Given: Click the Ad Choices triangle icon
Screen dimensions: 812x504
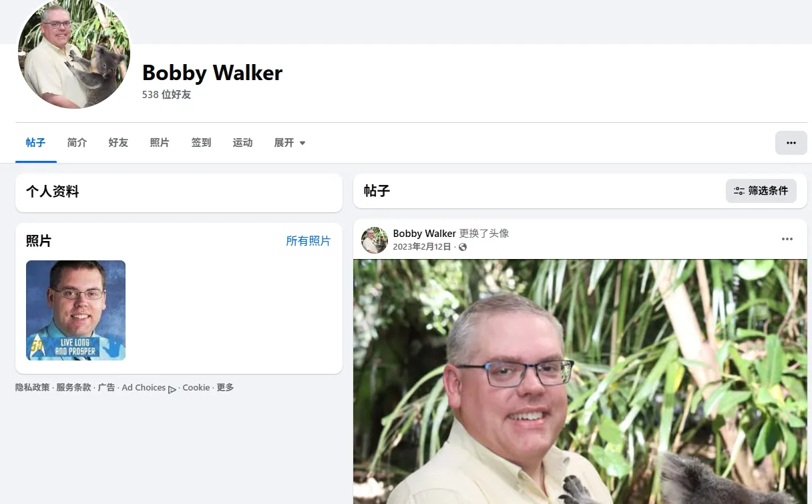Looking at the screenshot, I should [x=172, y=389].
